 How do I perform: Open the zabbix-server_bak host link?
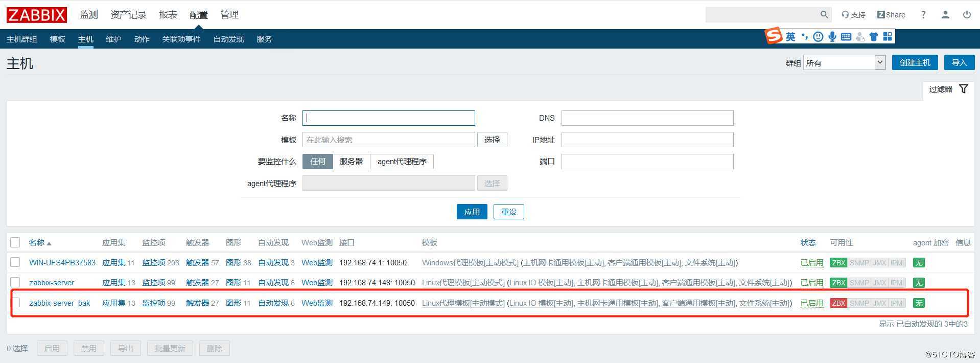pos(59,303)
